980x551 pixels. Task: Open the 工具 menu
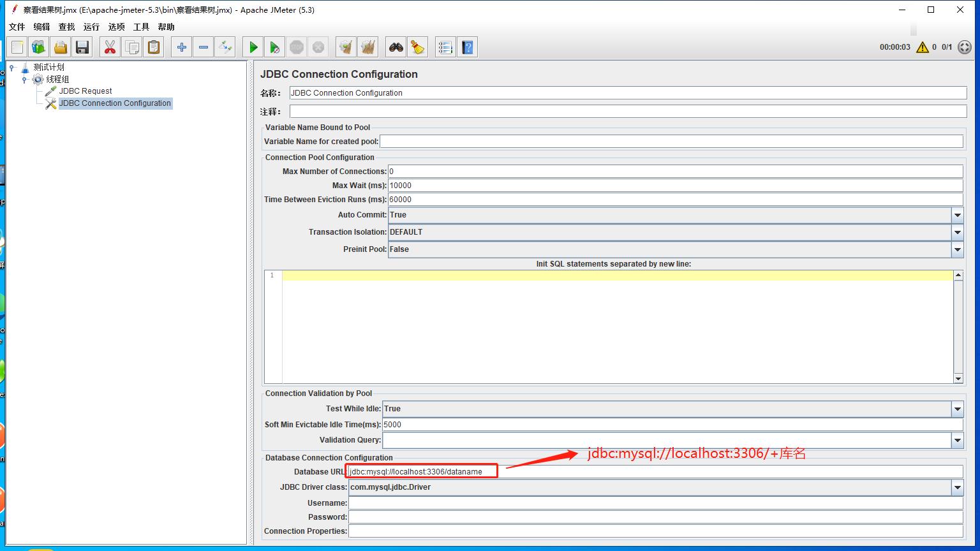coord(141,27)
